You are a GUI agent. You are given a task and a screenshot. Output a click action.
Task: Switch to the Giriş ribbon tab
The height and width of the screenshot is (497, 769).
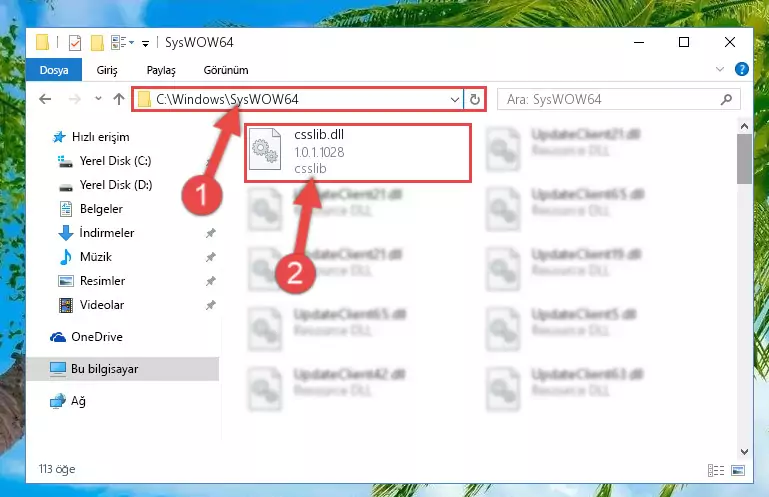pyautogui.click(x=107, y=70)
